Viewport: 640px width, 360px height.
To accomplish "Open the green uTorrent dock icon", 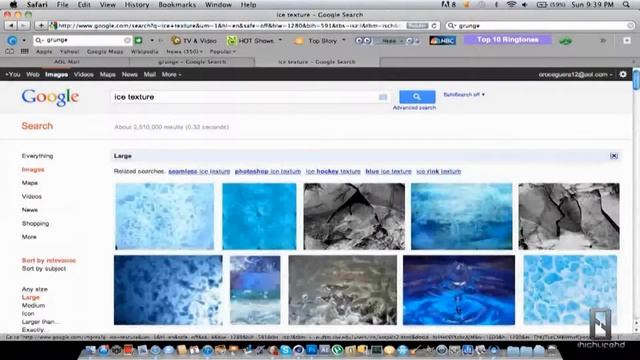I will (x=338, y=350).
